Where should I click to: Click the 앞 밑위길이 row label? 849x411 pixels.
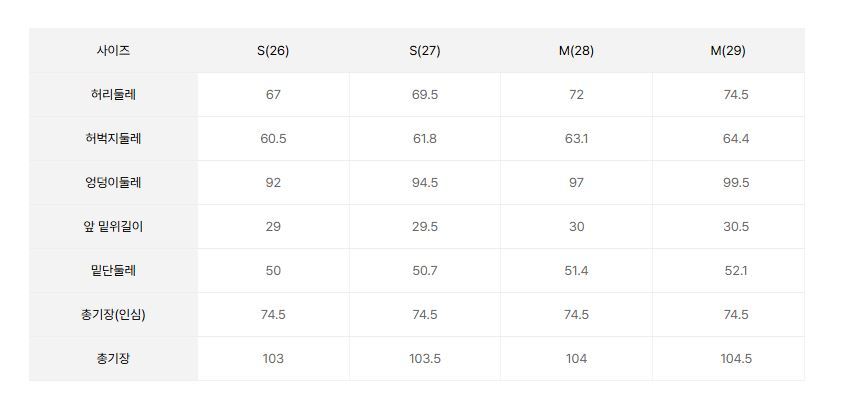(x=113, y=227)
